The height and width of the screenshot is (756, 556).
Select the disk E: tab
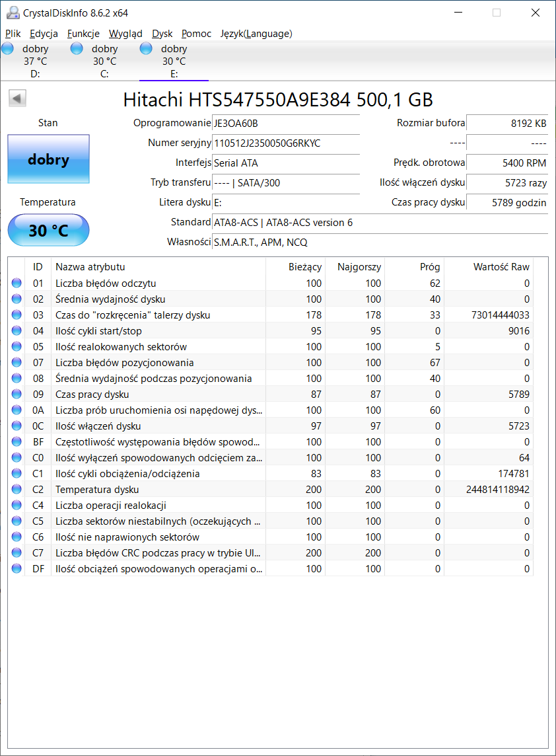[174, 61]
